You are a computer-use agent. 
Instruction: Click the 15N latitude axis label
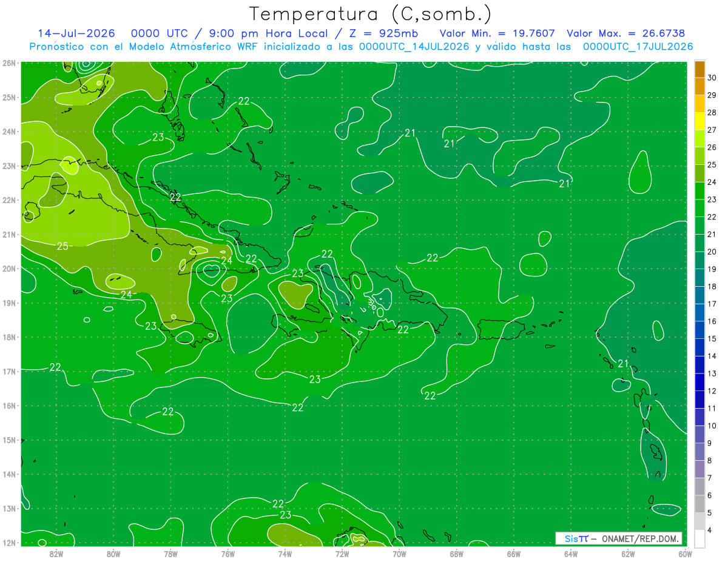(x=9, y=440)
